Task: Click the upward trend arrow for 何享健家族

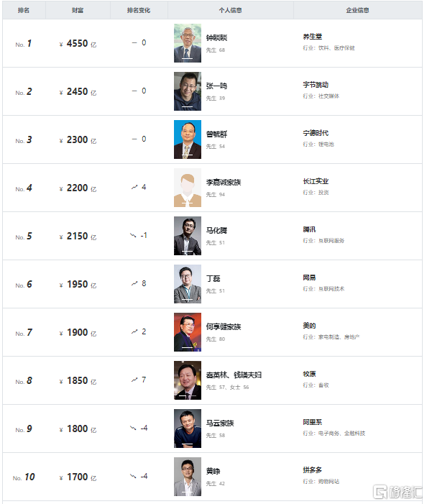Action: pos(134,331)
